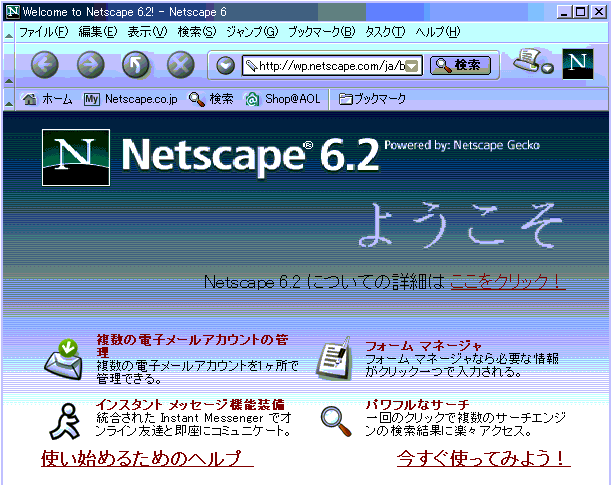Follow the 今すぐ使ってみよう！ link
This screenshot has width=611, height=485.
483,458
